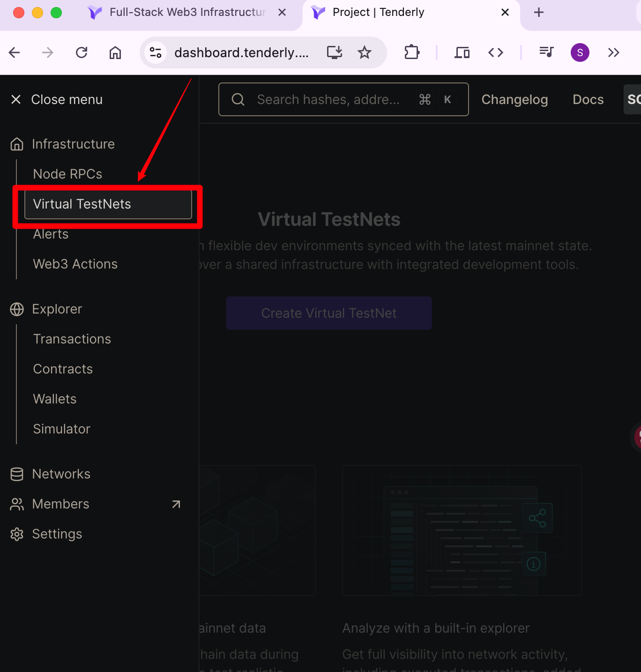Go to Transactions under Explorer
This screenshot has height=672, width=641.
[72, 339]
